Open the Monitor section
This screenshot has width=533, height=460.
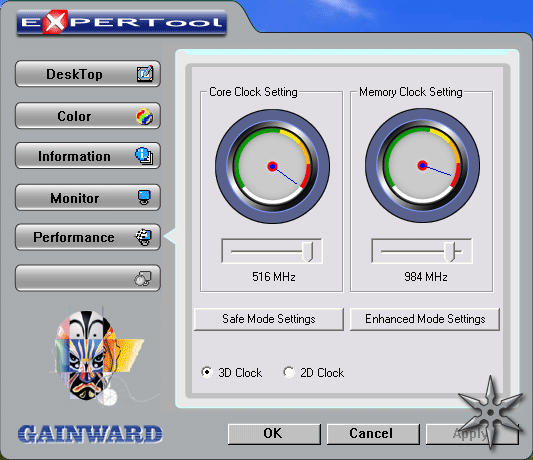[88, 198]
